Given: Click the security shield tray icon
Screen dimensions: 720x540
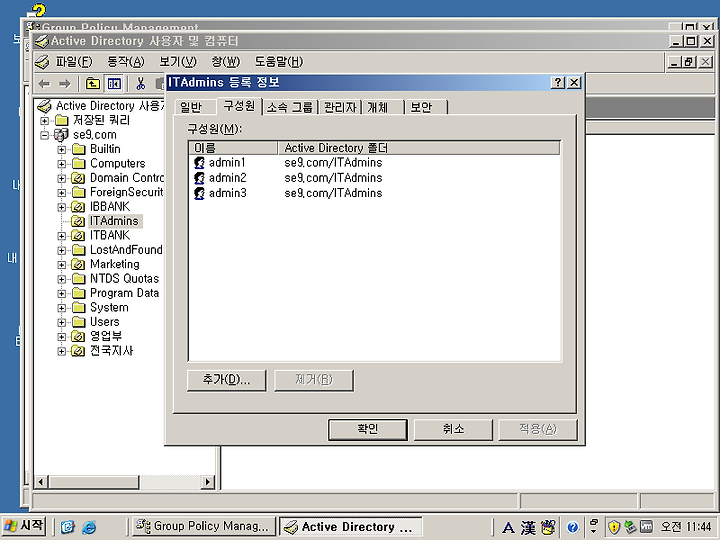Looking at the screenshot, I should pyautogui.click(x=614, y=527).
